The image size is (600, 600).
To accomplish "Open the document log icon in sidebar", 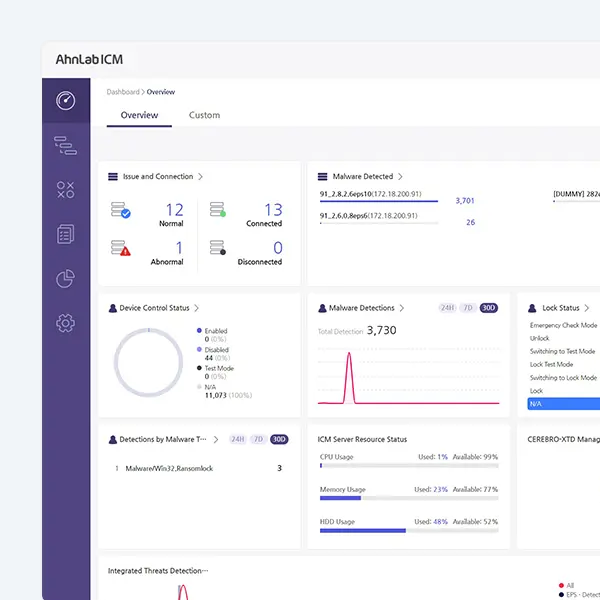I will 65,234.
